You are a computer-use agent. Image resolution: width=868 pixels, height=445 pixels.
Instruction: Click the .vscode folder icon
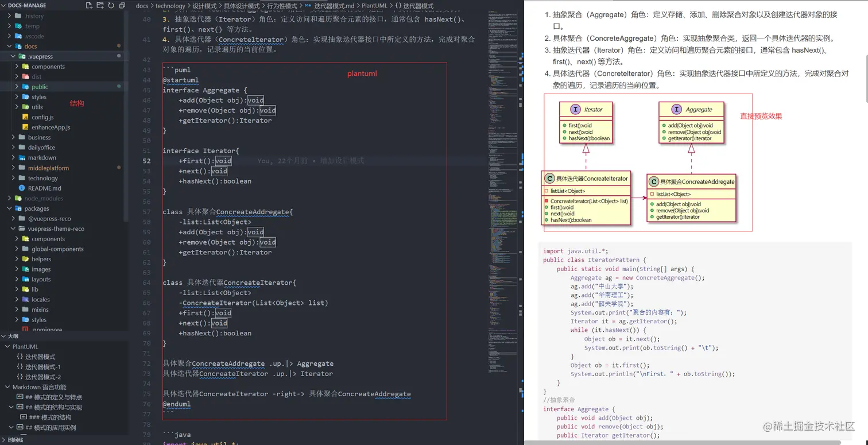(x=18, y=36)
